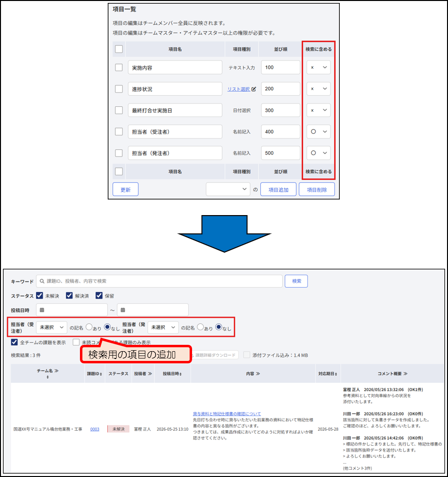
Task: Click the 項目追加 button
Action: pos(278,189)
